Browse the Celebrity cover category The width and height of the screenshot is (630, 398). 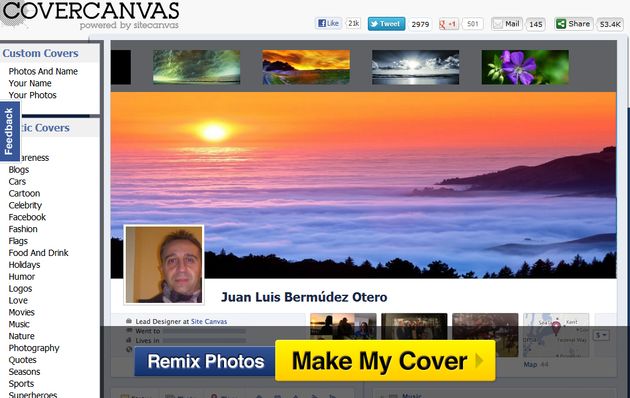(25, 205)
